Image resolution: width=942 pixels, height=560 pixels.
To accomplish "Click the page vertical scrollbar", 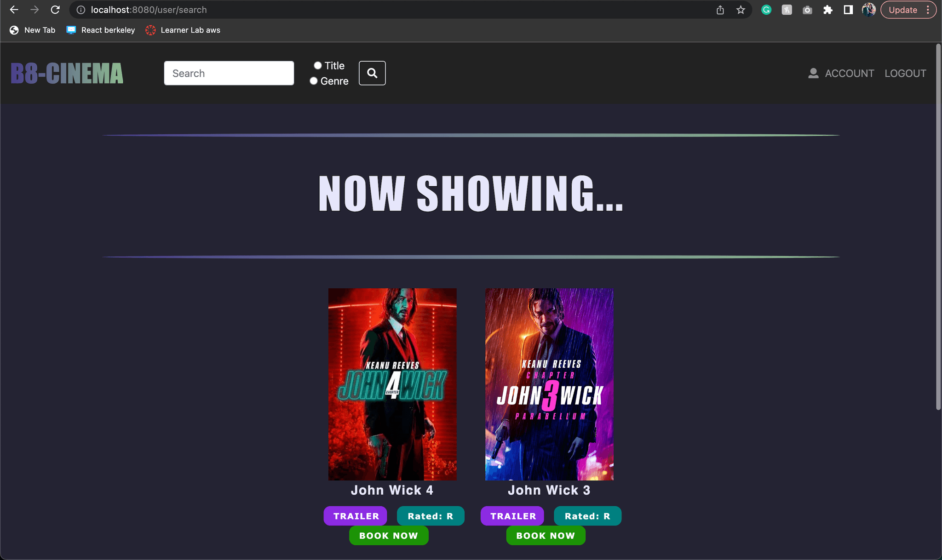I will click(x=938, y=227).
